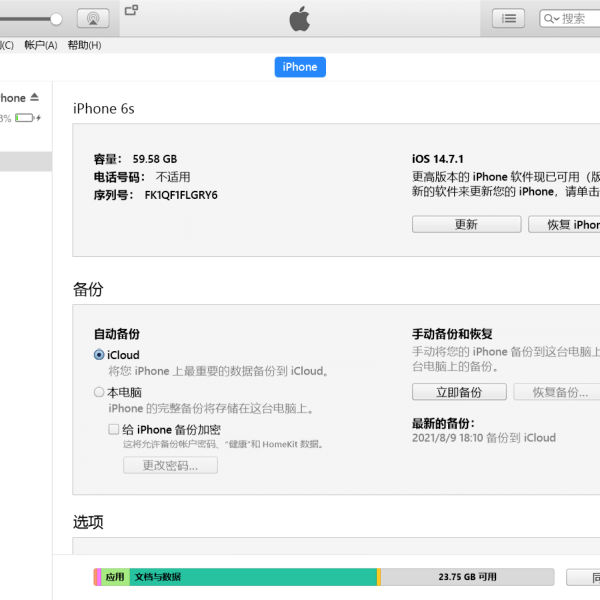Select the 本电脑 backup radio option
This screenshot has width=600, height=600.
99,392
